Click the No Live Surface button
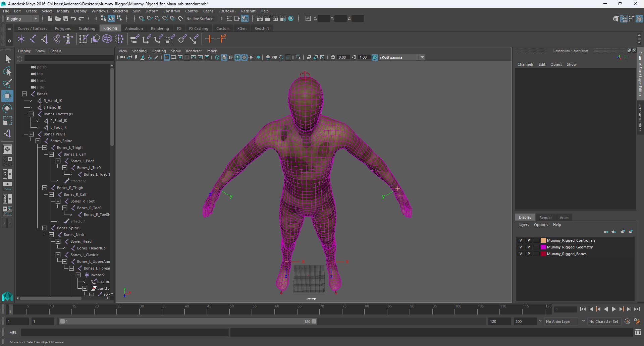The height and width of the screenshot is (346, 644). click(200, 19)
